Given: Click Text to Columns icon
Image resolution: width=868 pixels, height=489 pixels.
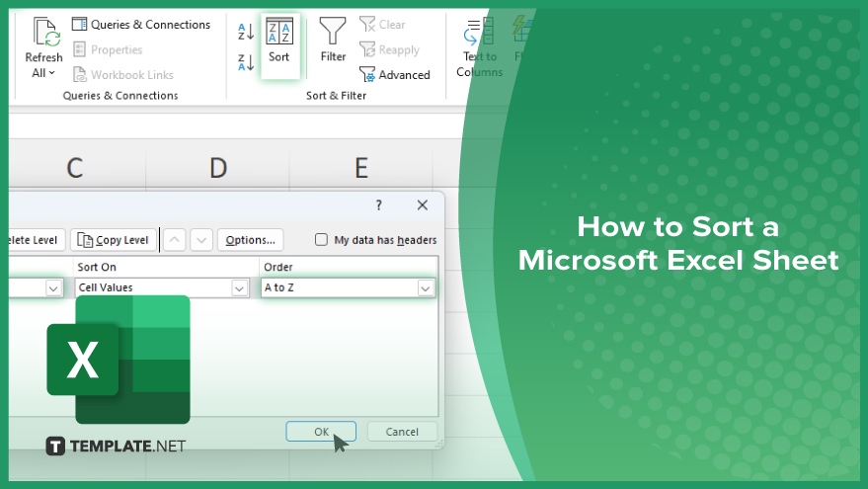Looking at the screenshot, I should pyautogui.click(x=479, y=31).
